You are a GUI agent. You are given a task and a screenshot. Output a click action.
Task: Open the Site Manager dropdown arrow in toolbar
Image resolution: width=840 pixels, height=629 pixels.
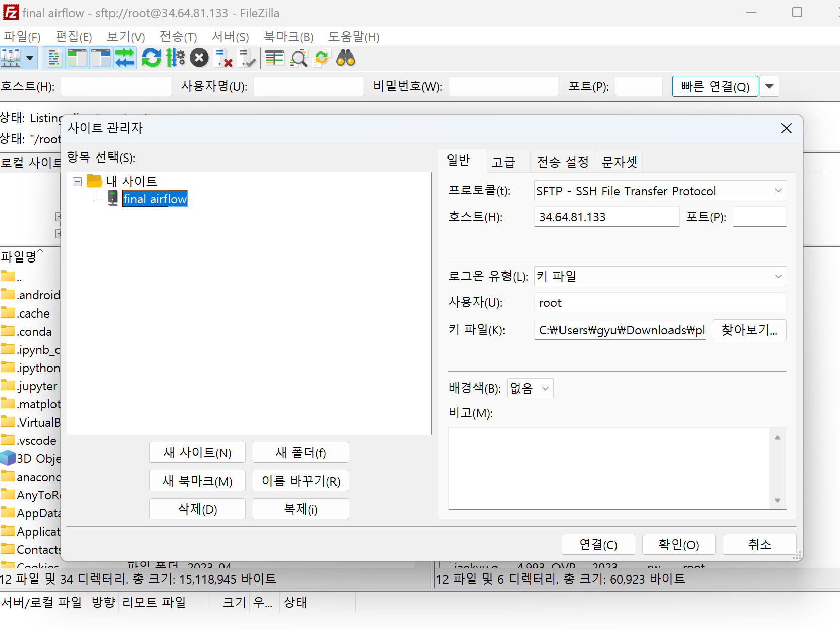point(30,58)
